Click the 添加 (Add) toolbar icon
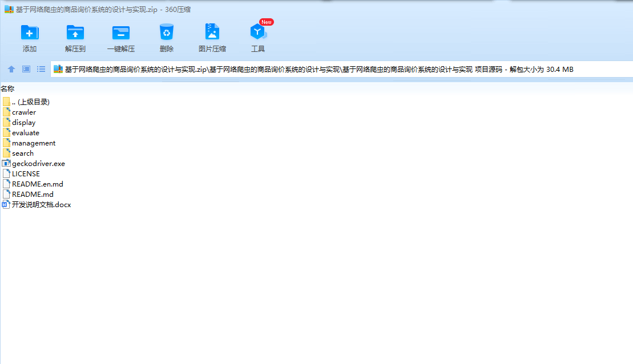The image size is (633, 364). [30, 33]
